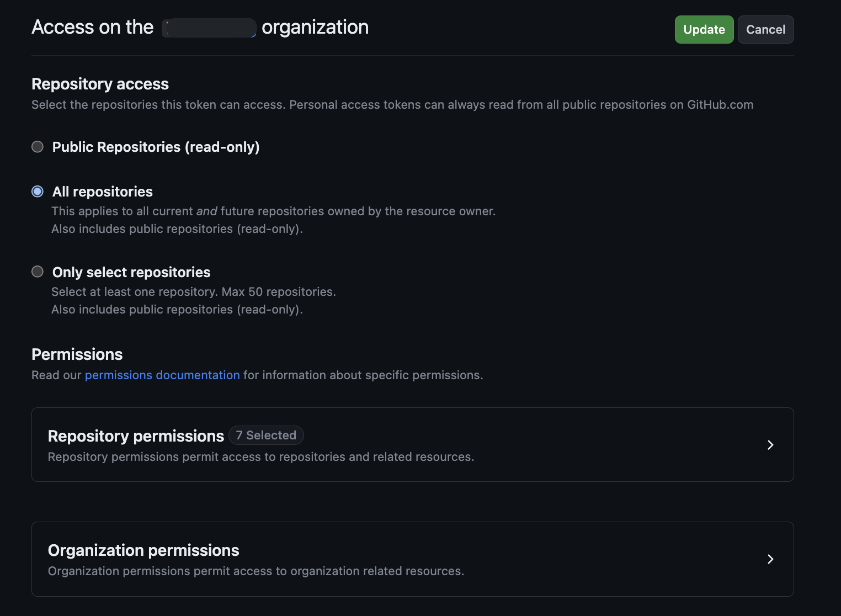Click the All repositories description text

point(273,211)
